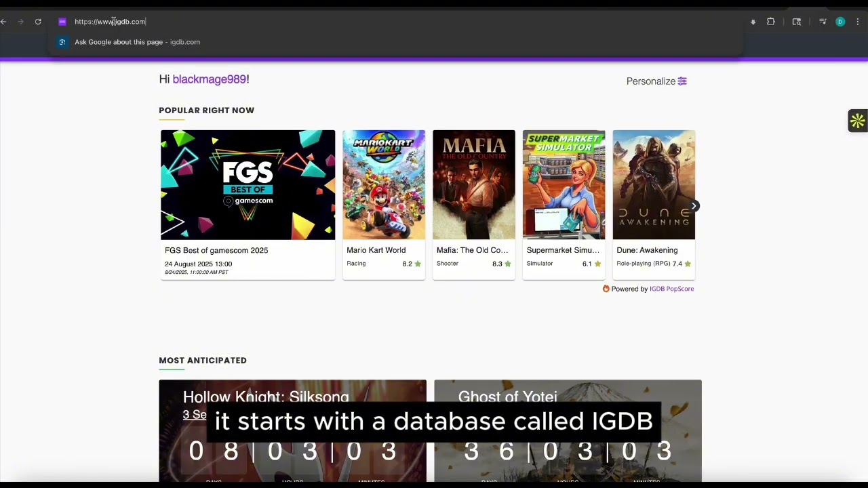Viewport: 868px width, 488px height.
Task: Click the browser back arrow
Action: coord(3,22)
